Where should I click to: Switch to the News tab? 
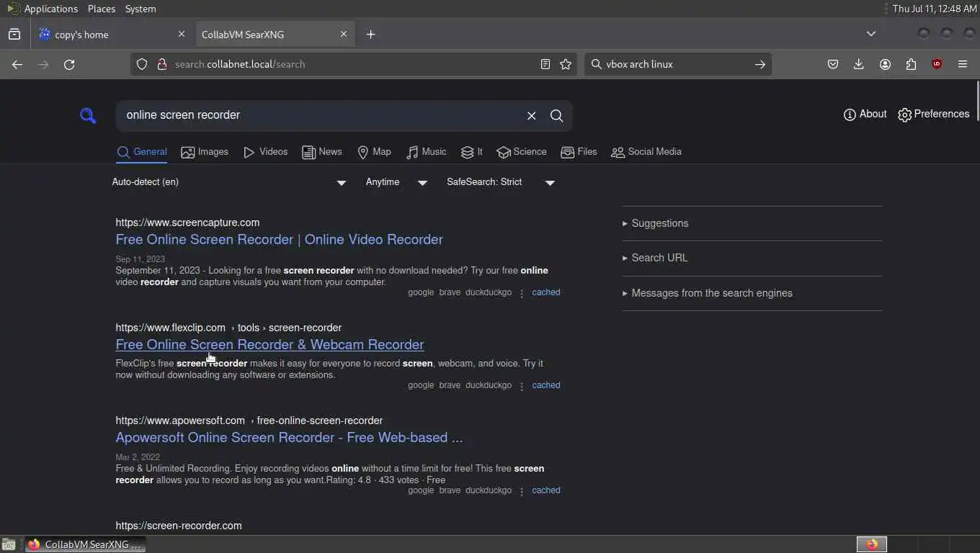(321, 152)
